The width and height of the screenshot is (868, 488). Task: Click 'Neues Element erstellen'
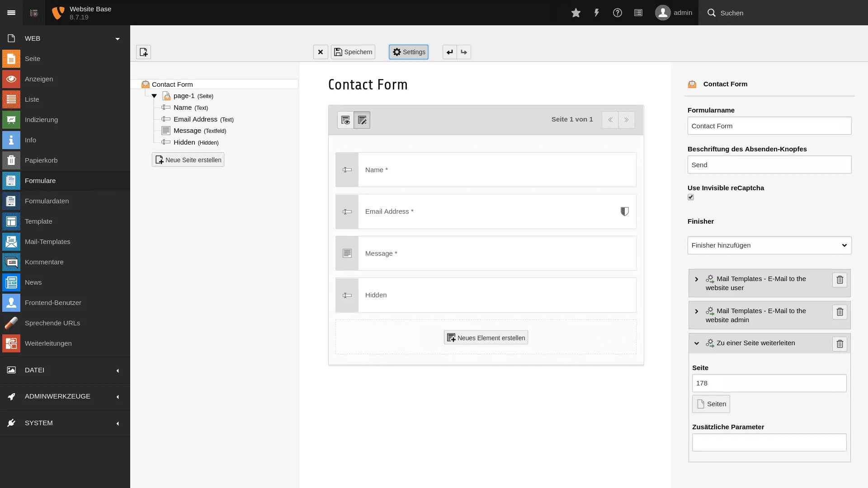point(486,337)
